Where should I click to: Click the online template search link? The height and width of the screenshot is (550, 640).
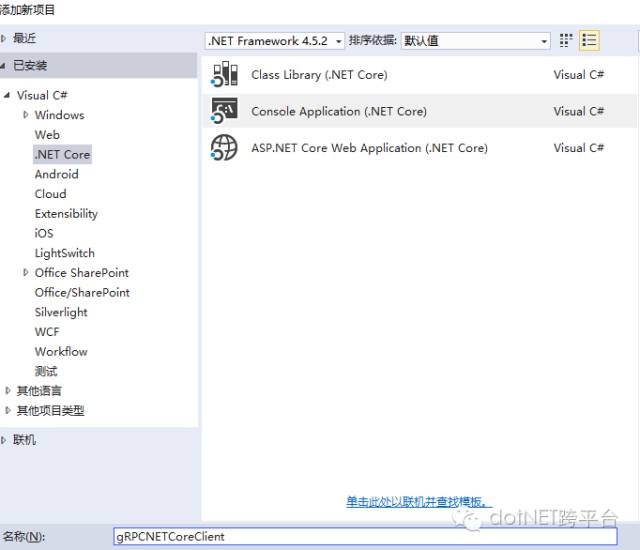tap(419, 501)
